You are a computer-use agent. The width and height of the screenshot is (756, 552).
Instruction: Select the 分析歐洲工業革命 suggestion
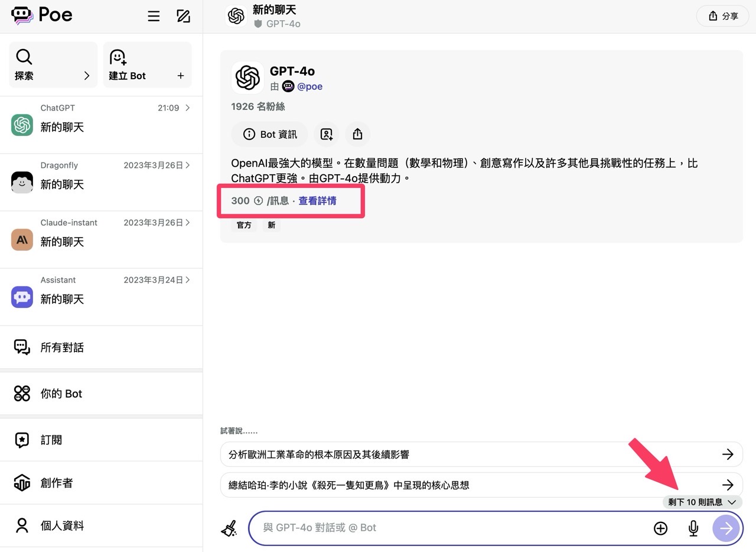(481, 454)
